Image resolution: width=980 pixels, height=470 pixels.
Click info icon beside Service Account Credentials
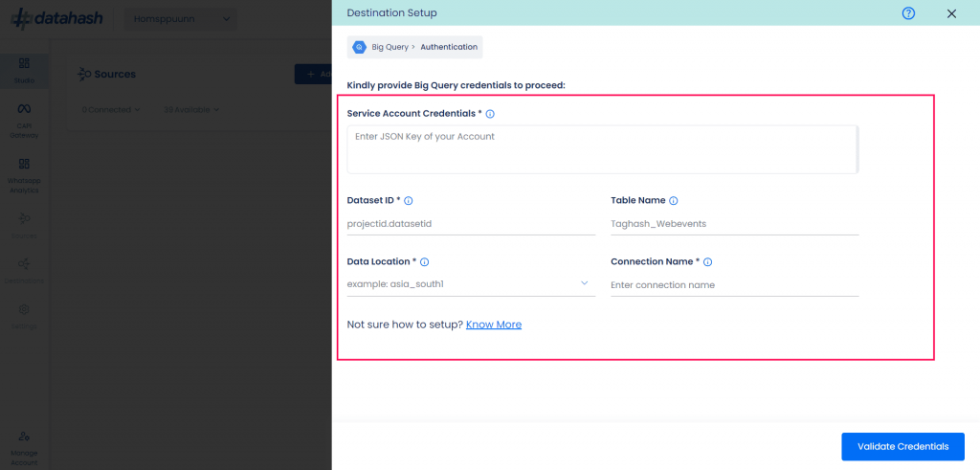pyautogui.click(x=490, y=114)
